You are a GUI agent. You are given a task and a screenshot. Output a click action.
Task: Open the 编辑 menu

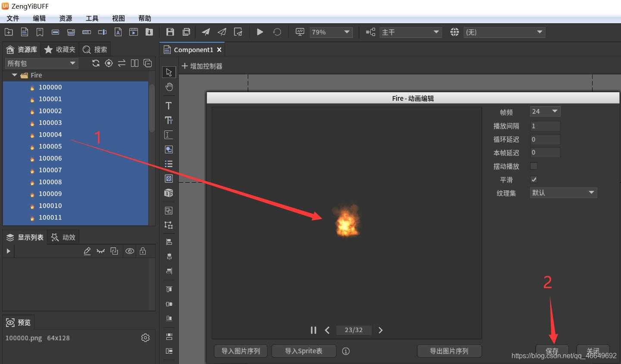(x=39, y=18)
